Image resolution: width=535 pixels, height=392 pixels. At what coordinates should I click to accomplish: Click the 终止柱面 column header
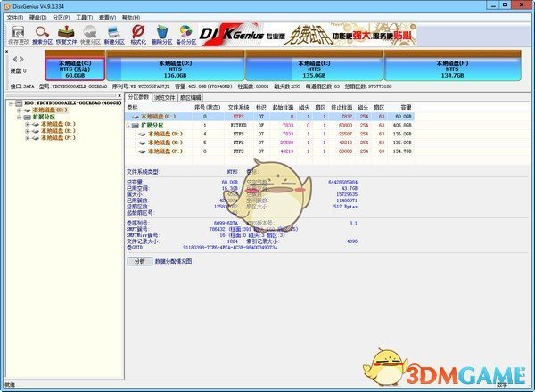point(342,108)
